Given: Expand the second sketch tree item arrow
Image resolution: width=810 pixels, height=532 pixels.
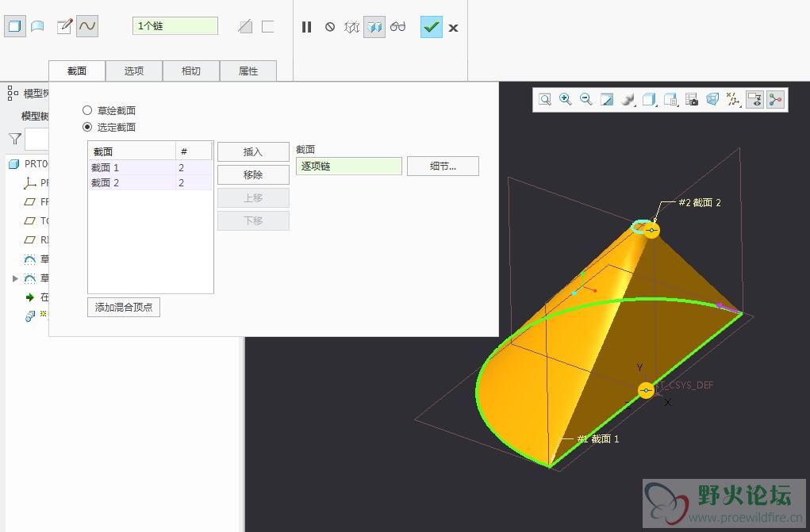Looking at the screenshot, I should coord(15,278).
